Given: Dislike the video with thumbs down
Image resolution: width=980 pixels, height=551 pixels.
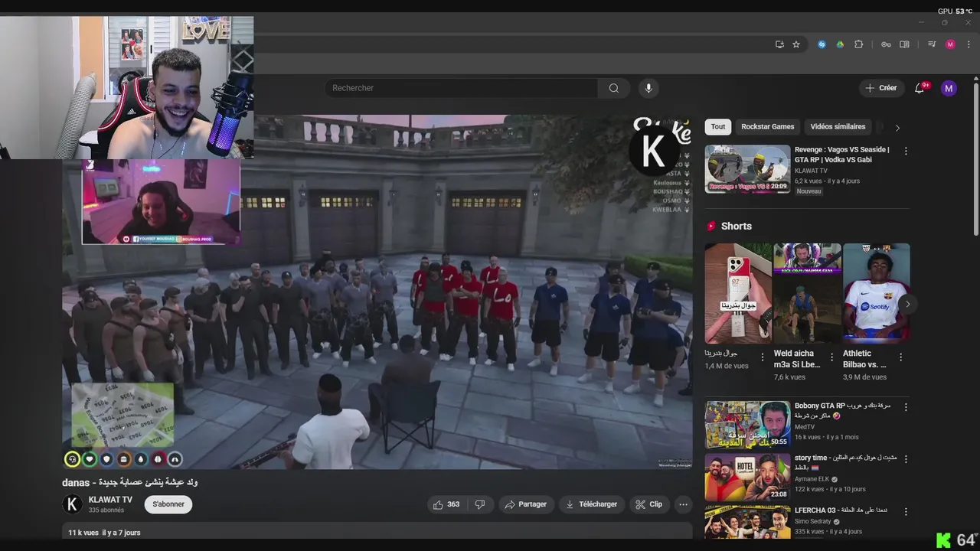Looking at the screenshot, I should click(x=480, y=504).
